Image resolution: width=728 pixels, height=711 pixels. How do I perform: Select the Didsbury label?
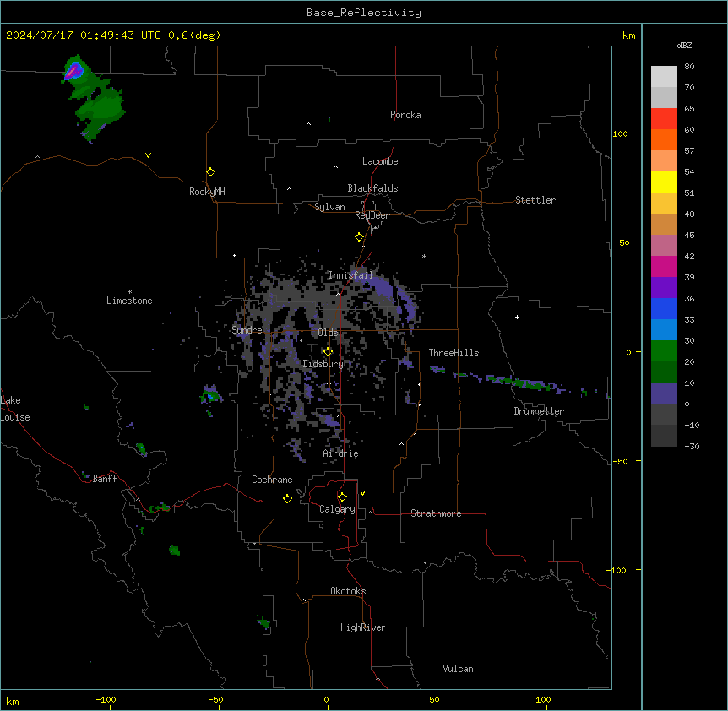[323, 364]
